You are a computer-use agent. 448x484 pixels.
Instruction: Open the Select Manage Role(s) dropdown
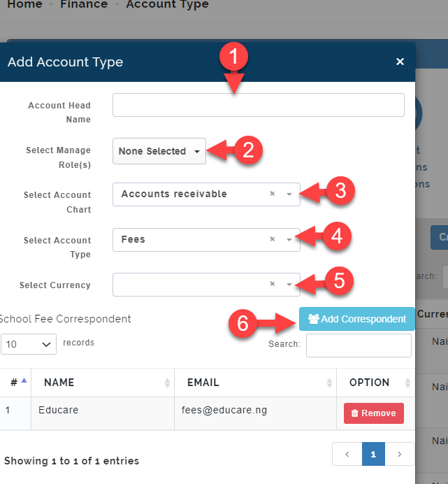159,151
